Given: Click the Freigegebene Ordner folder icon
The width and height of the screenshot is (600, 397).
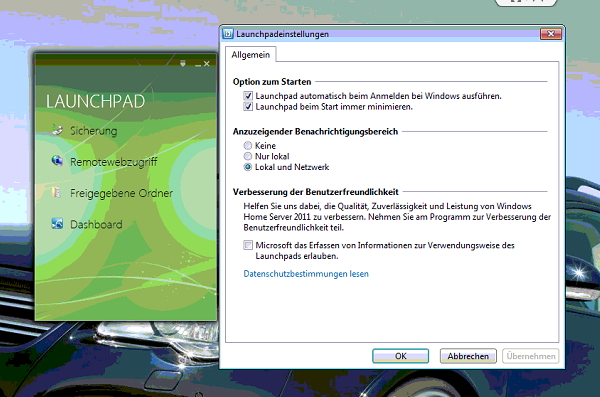Looking at the screenshot, I should tap(57, 192).
